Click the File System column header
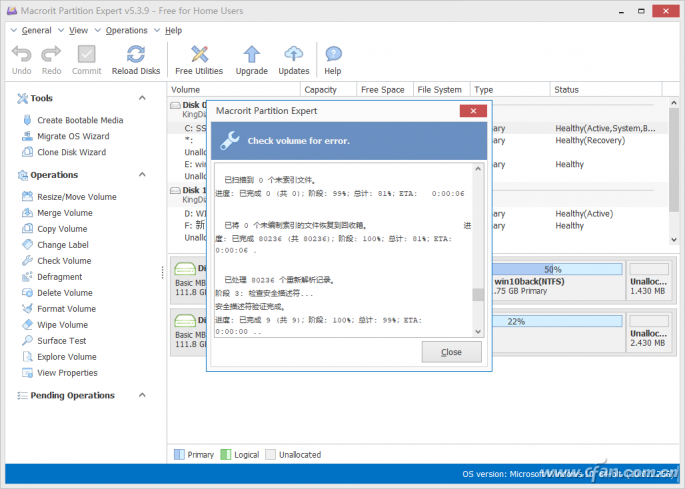Screen dimensions: 685x489 (x=442, y=90)
